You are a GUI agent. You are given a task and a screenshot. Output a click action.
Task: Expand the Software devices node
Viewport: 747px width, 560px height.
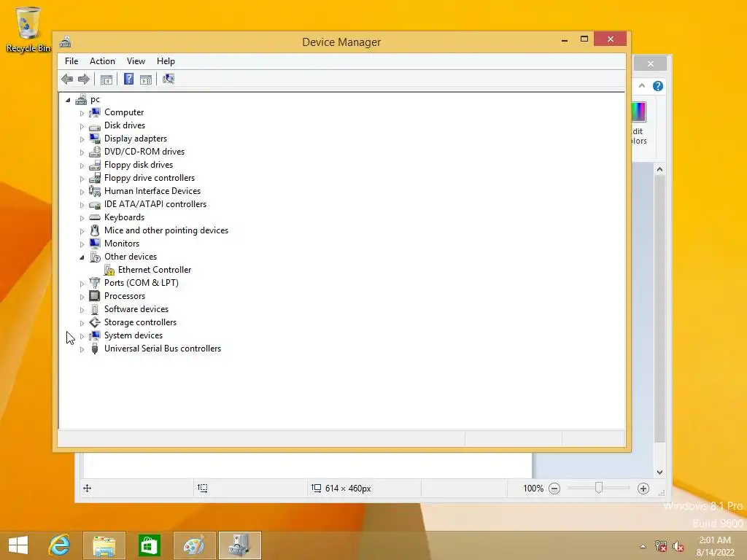point(82,310)
